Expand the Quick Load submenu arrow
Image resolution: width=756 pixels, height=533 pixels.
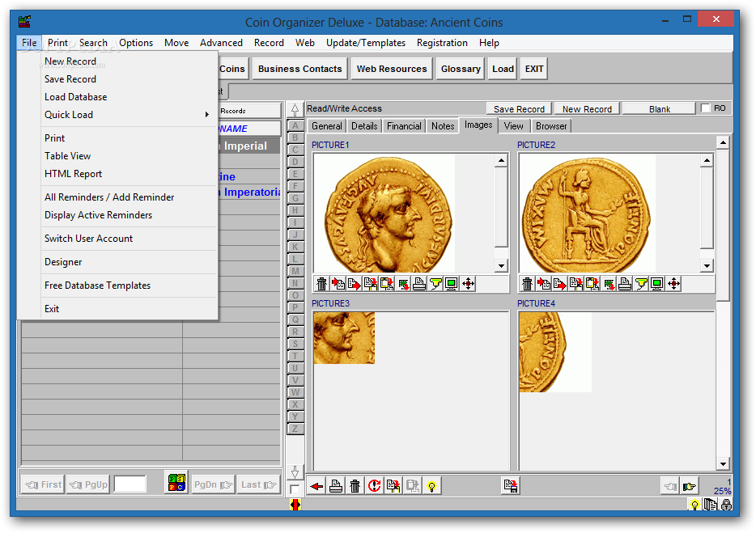(x=207, y=115)
